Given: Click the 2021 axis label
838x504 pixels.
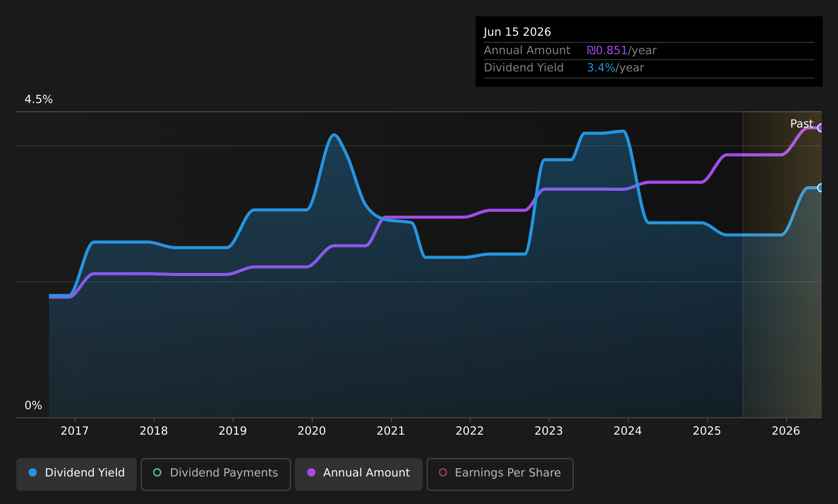Looking at the screenshot, I should coord(391,431).
